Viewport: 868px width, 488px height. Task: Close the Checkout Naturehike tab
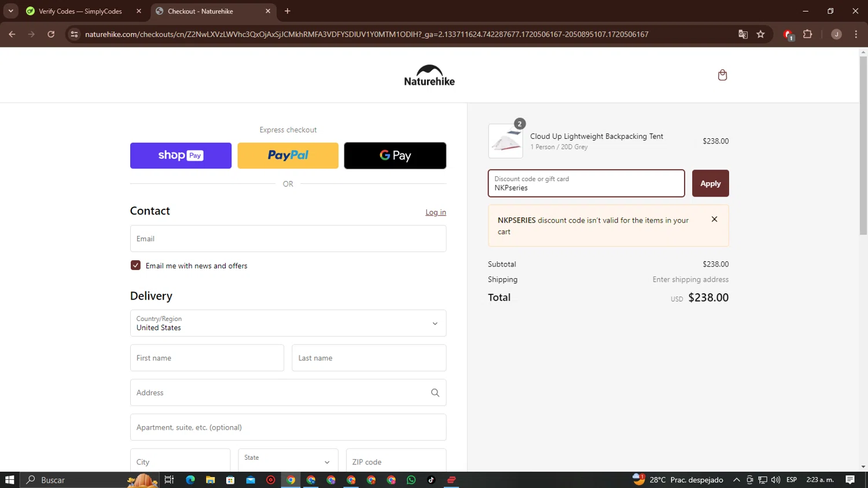click(x=268, y=11)
